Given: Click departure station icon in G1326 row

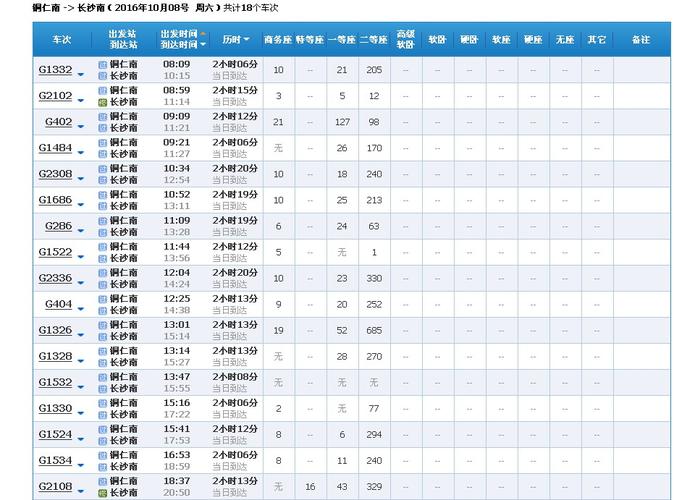Looking at the screenshot, I should pyautogui.click(x=103, y=325).
